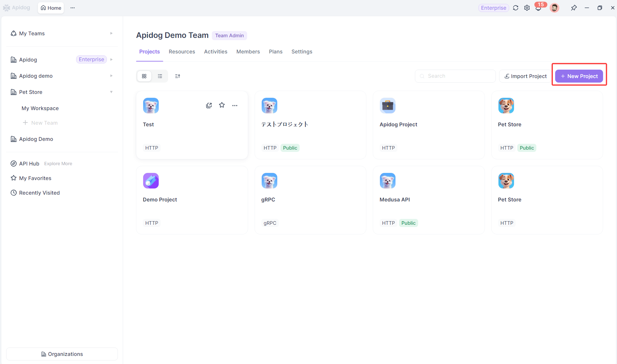Collapse the Pet Store team
The image size is (617, 364).
[x=111, y=92]
